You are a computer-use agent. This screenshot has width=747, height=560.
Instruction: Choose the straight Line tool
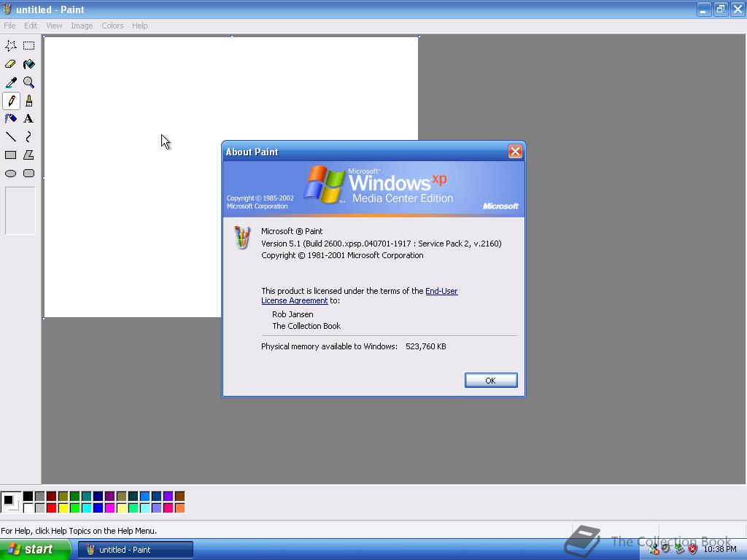click(10, 136)
